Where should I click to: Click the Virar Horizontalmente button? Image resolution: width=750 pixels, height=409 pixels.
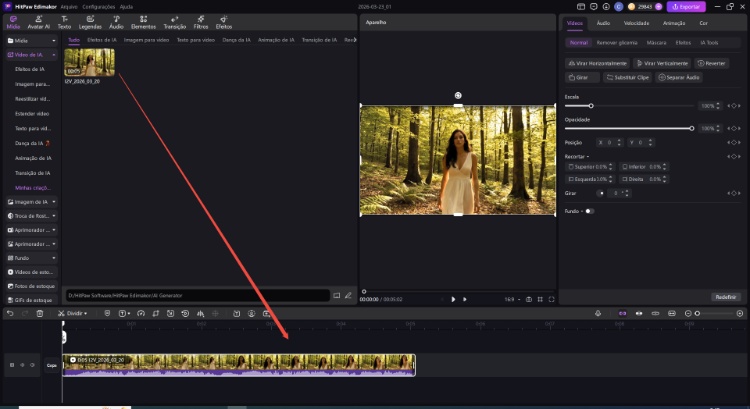(x=597, y=63)
